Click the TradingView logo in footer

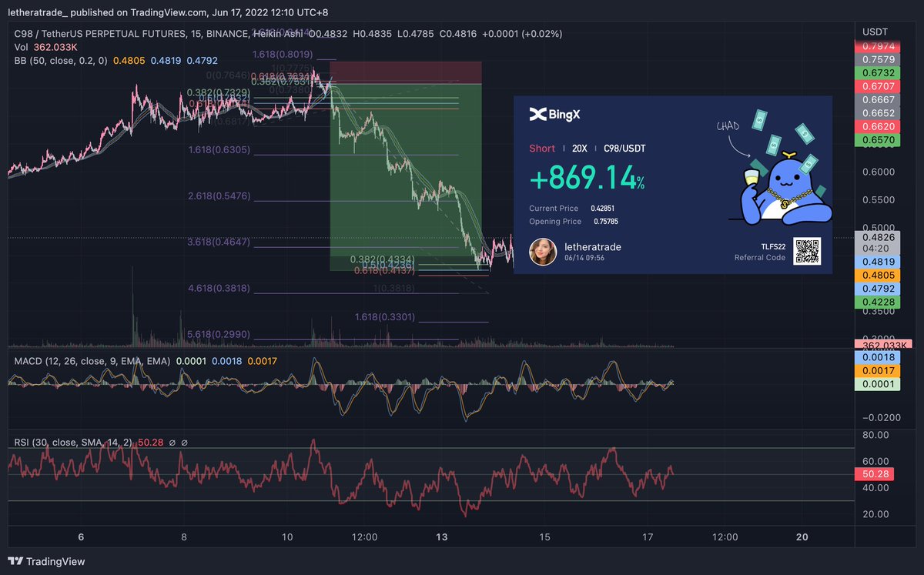click(x=46, y=561)
